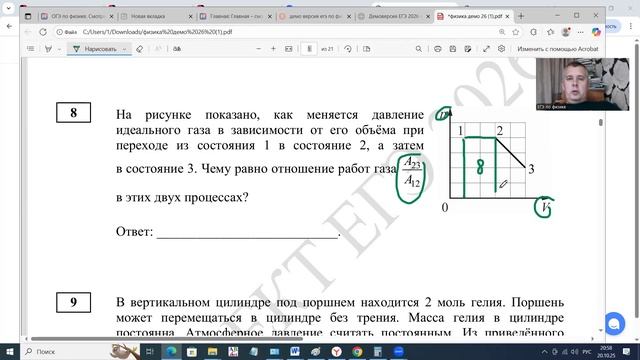Image resolution: width=640 pixels, height=360 pixels.
Task: Open PDF viewer settings gear
Action: pos(501,49)
